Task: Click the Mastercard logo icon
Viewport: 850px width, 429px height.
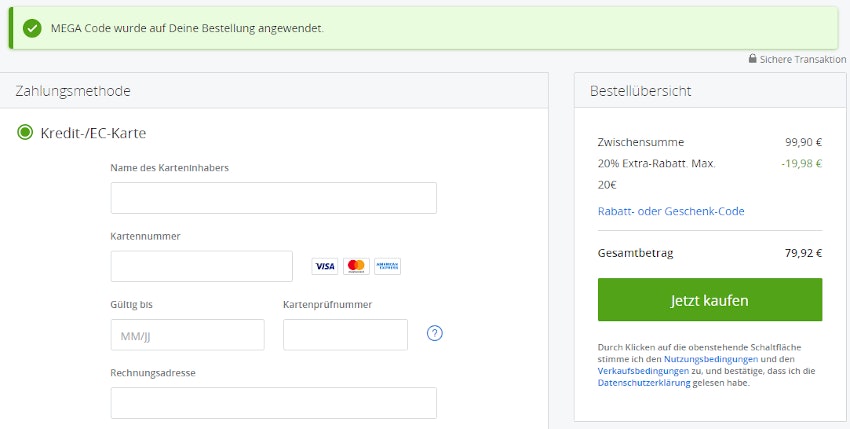Action: [356, 266]
